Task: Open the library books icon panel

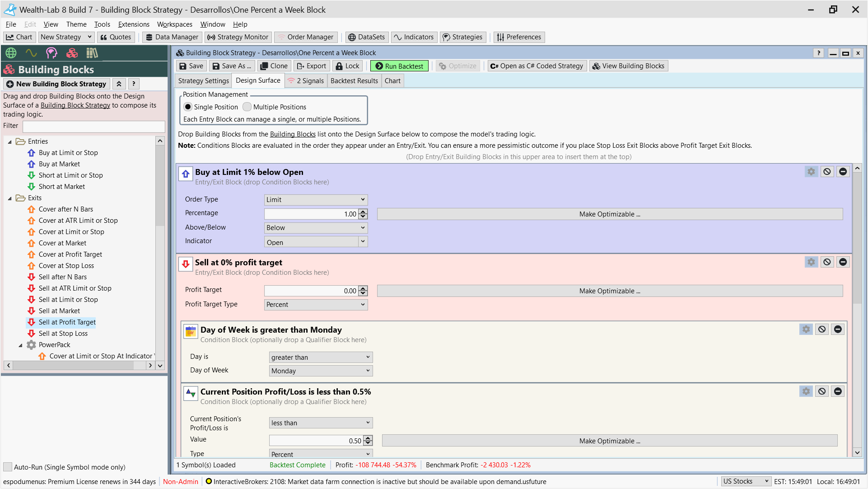Action: point(92,53)
